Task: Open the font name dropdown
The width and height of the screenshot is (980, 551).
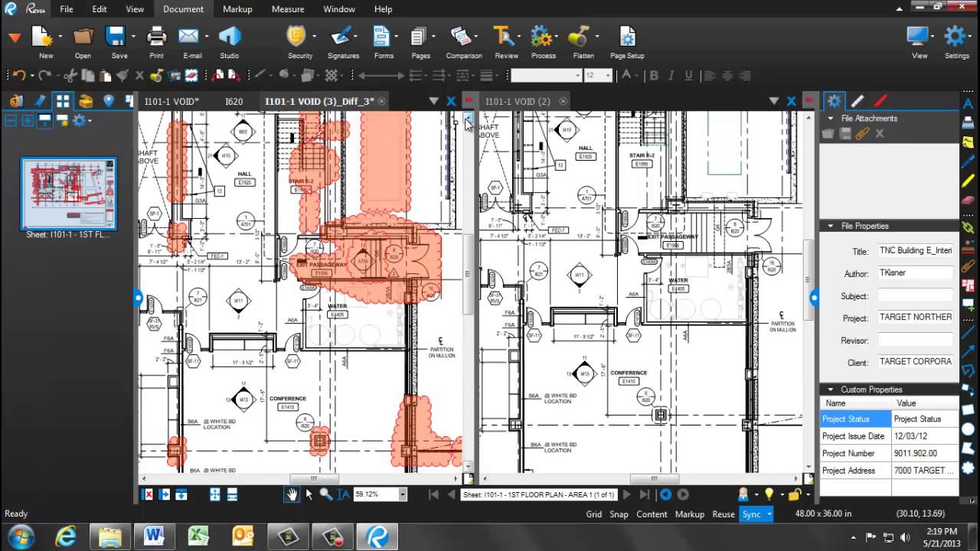Action: pyautogui.click(x=577, y=75)
